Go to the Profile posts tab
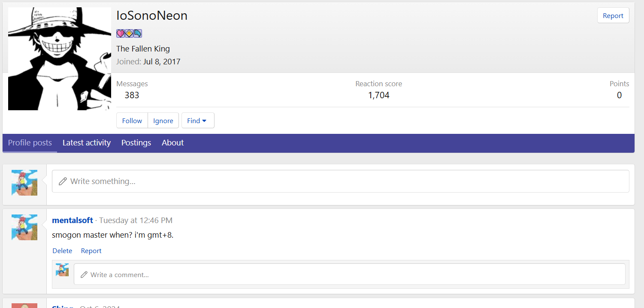 30,143
